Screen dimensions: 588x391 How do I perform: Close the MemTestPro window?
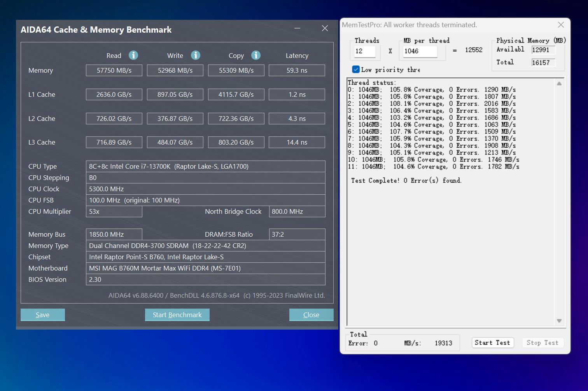pyautogui.click(x=561, y=25)
